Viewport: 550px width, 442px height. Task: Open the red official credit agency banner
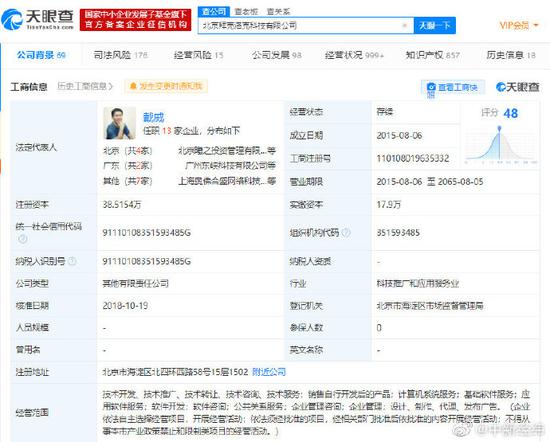[x=135, y=20]
